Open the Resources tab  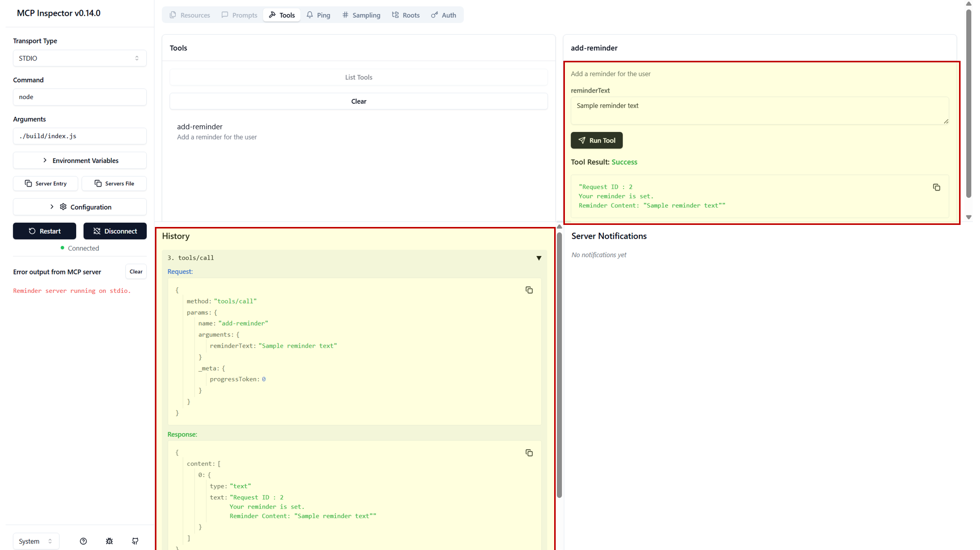[x=190, y=15]
